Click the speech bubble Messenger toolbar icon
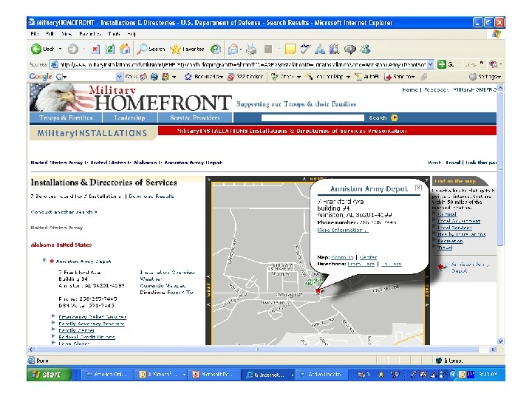Screen dimensions: 532x399 click(x=349, y=50)
